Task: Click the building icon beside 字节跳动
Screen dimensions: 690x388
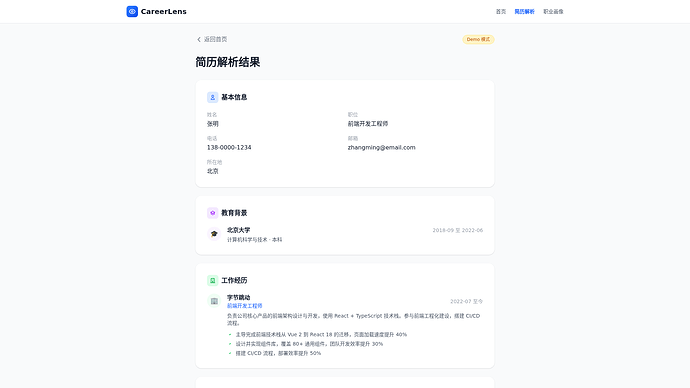Action: click(x=214, y=301)
